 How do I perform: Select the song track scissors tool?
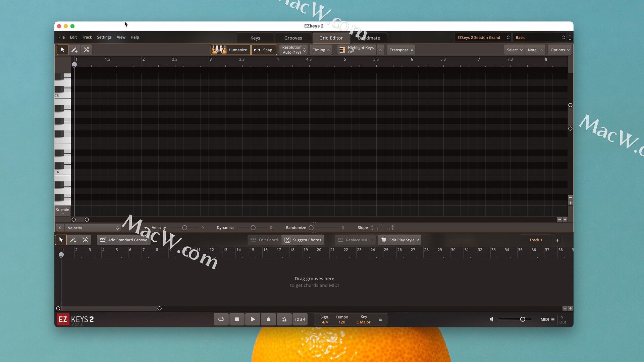pos(85,240)
